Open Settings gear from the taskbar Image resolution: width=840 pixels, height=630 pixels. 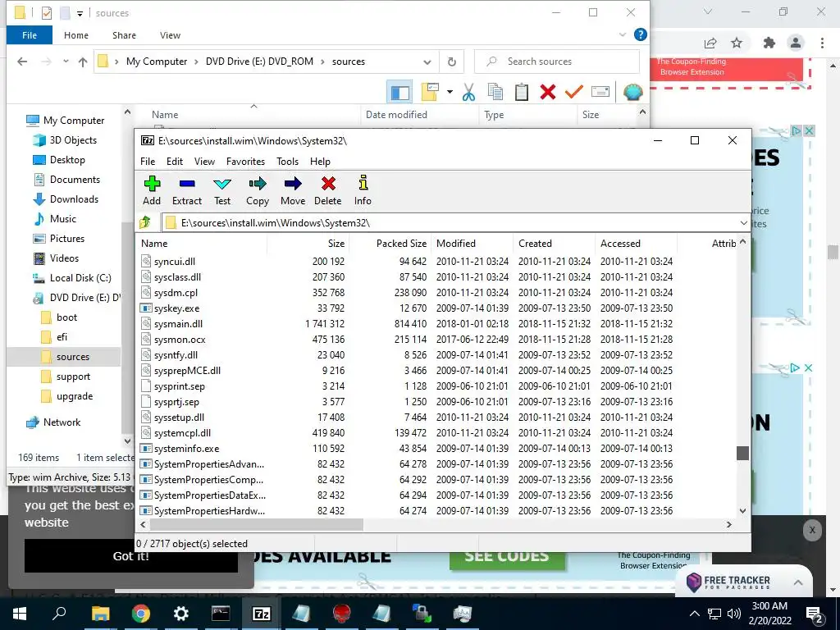coord(181,614)
